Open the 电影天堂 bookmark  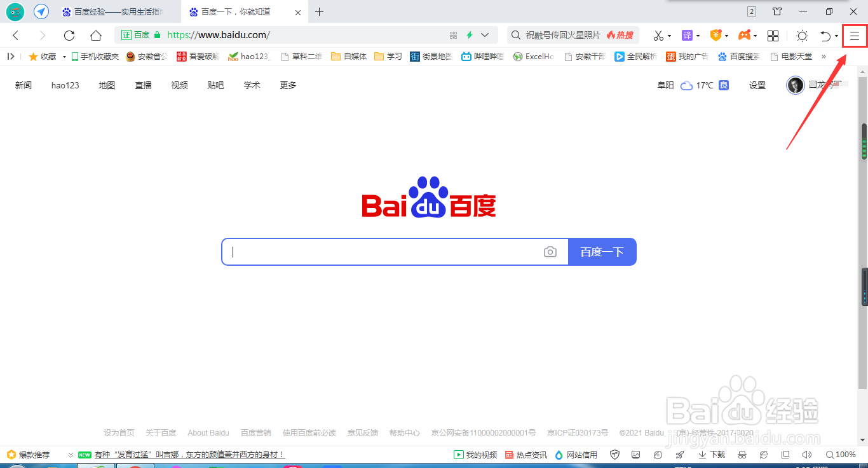[791, 56]
